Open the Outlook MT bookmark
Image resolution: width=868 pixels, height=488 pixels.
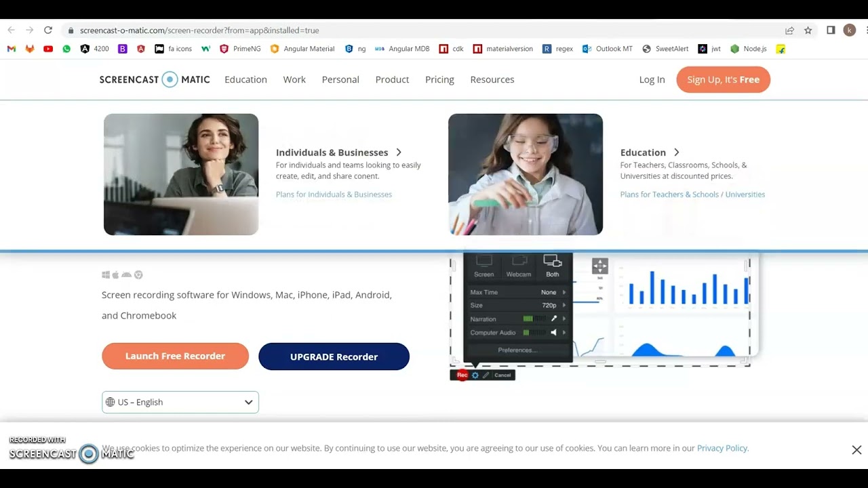[608, 49]
